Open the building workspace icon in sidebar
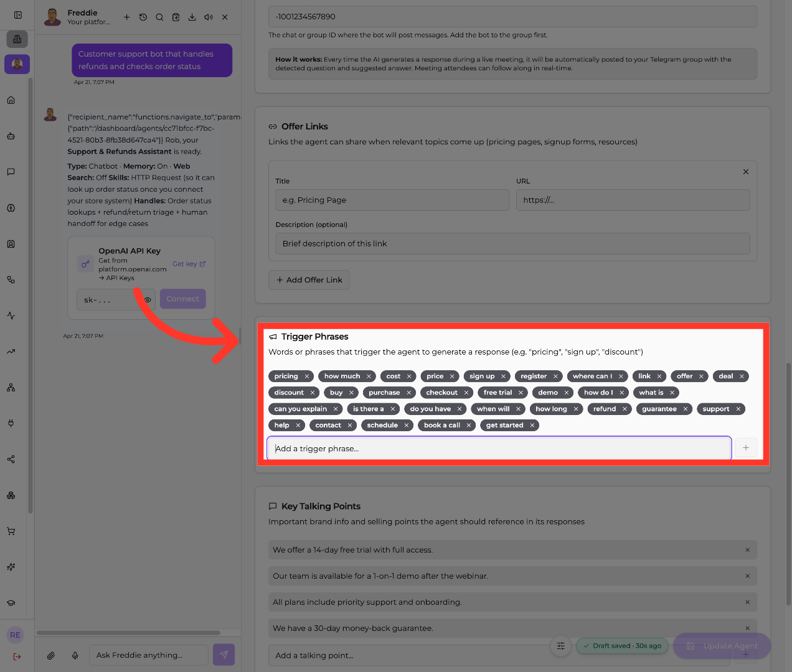This screenshot has width=792, height=672. [17, 39]
